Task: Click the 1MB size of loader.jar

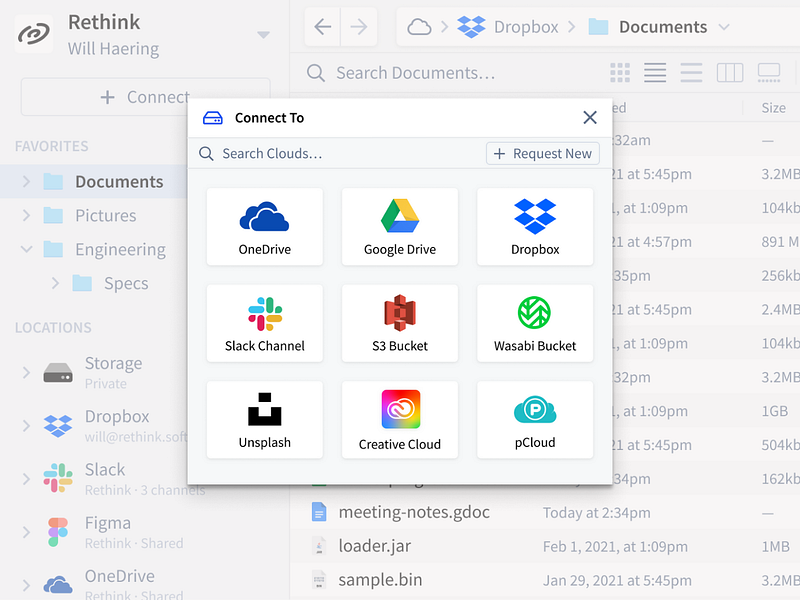Action: (776, 546)
